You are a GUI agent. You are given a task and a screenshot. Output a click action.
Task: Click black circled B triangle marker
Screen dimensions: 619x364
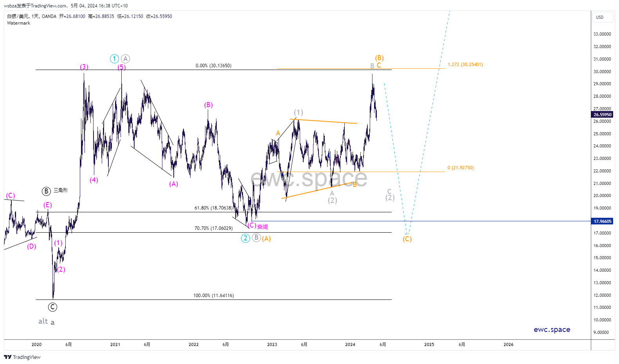click(x=47, y=191)
